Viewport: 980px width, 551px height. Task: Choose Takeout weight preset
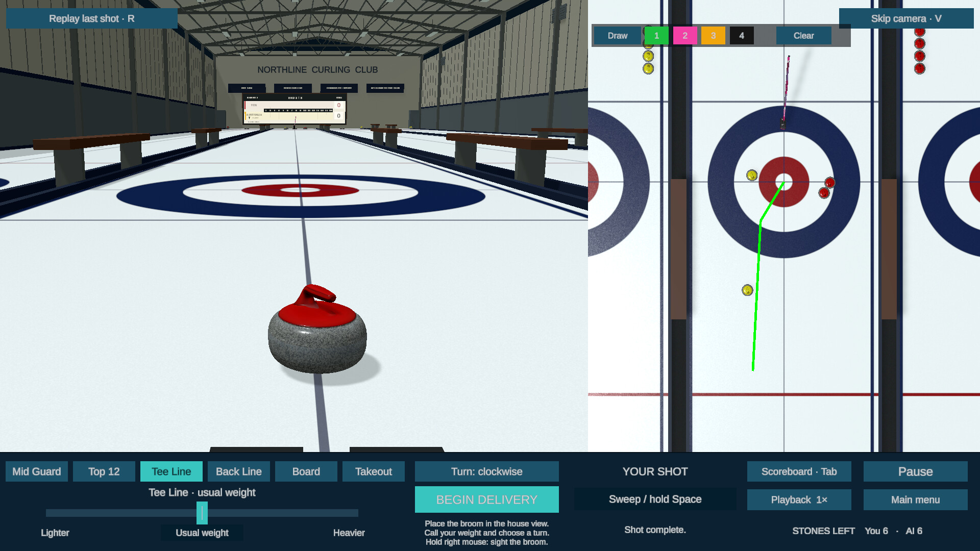click(374, 471)
